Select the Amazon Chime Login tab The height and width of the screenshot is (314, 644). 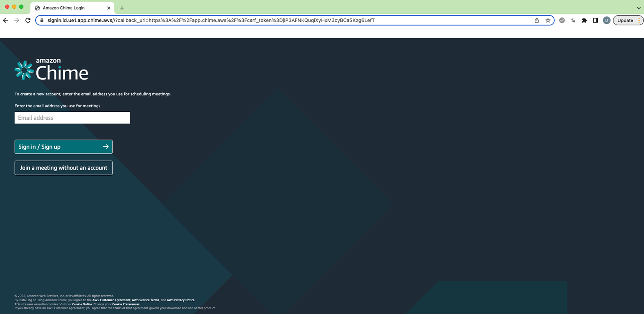(69, 8)
